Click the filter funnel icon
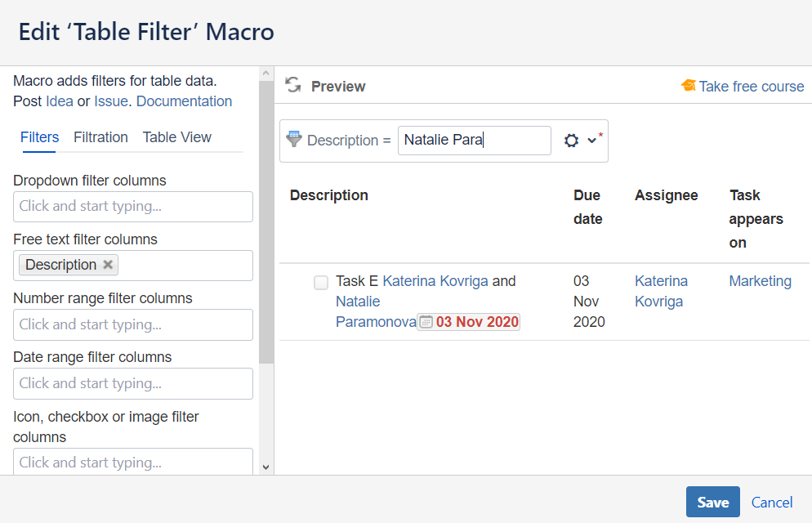The image size is (812, 523). click(x=294, y=139)
